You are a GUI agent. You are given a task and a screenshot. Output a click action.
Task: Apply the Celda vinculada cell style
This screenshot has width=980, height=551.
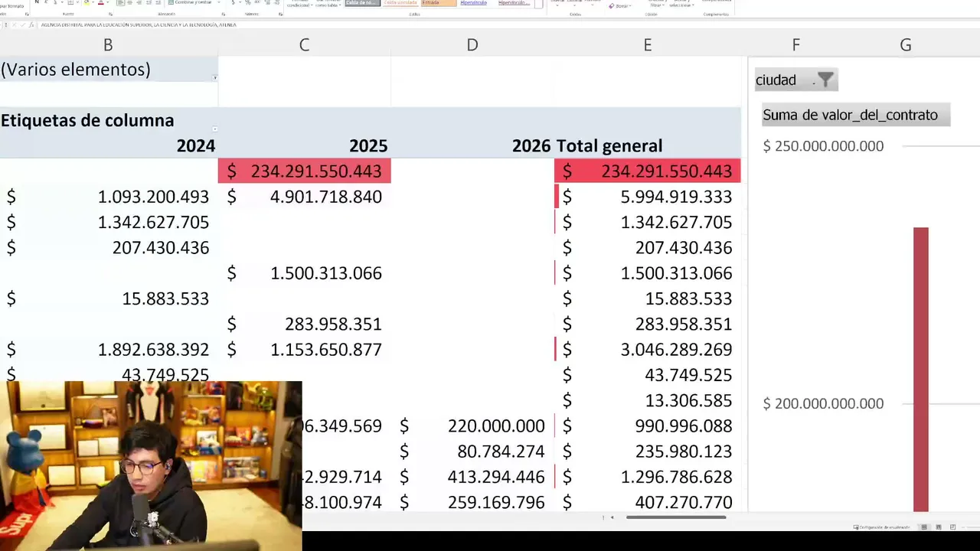pyautogui.click(x=401, y=3)
